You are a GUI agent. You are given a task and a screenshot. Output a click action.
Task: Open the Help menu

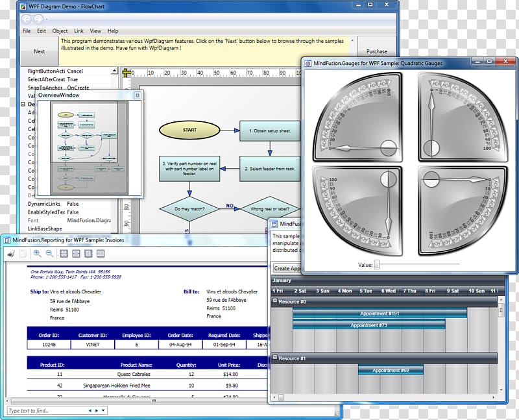tap(113, 31)
